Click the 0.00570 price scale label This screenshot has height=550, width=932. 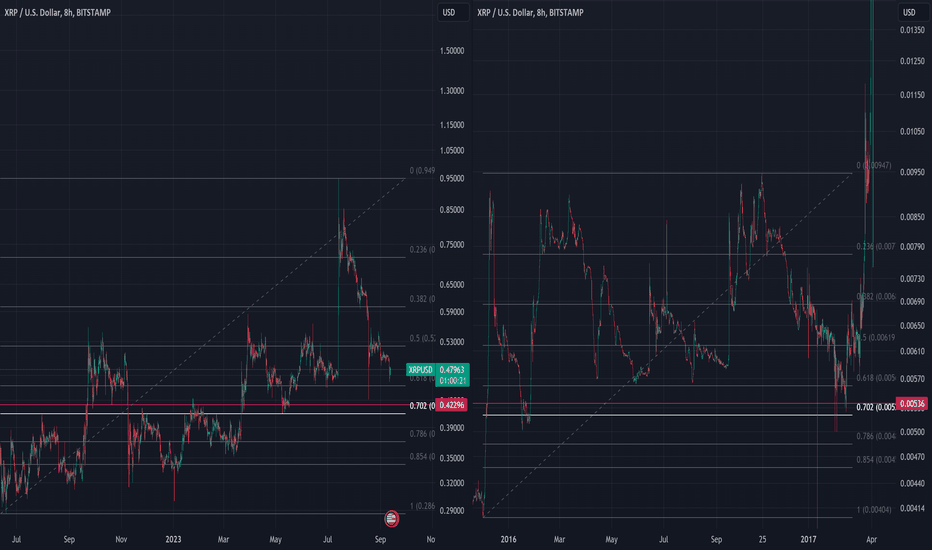coord(912,379)
